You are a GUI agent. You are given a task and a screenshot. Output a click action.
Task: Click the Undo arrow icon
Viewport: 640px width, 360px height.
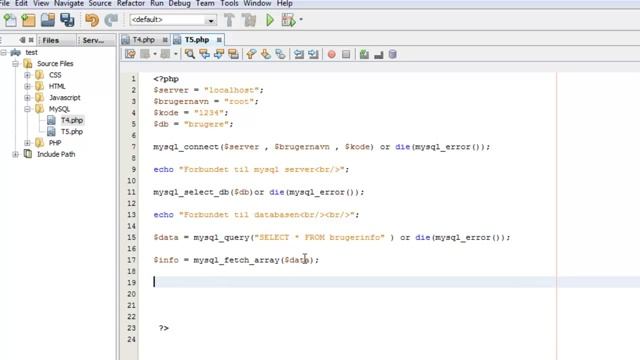click(92, 20)
